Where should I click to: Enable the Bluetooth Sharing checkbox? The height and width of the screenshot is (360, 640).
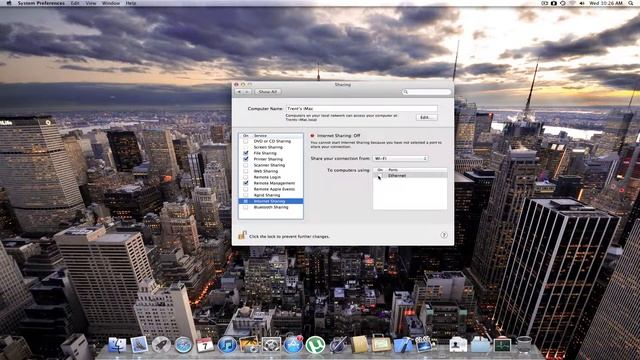click(x=246, y=207)
